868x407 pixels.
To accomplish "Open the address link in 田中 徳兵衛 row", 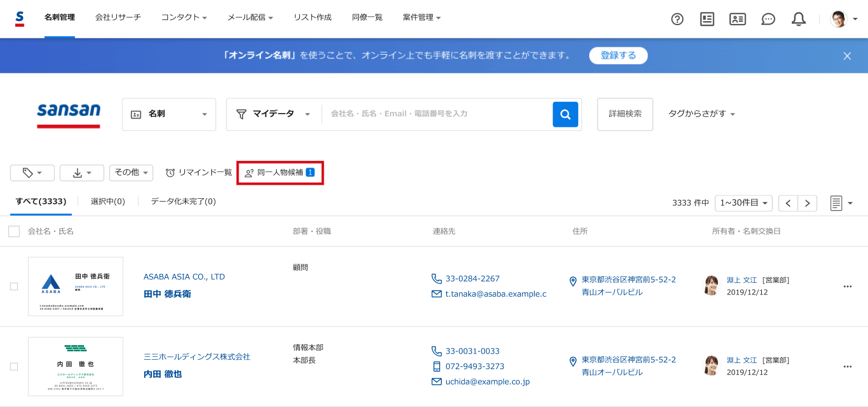I will (x=629, y=286).
